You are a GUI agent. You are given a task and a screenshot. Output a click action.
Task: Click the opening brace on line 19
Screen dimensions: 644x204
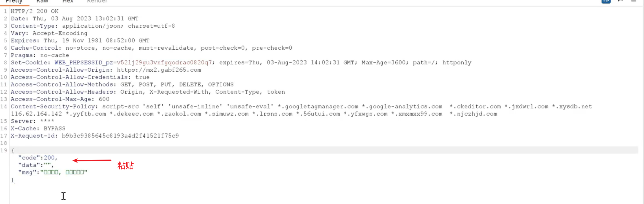click(x=12, y=150)
